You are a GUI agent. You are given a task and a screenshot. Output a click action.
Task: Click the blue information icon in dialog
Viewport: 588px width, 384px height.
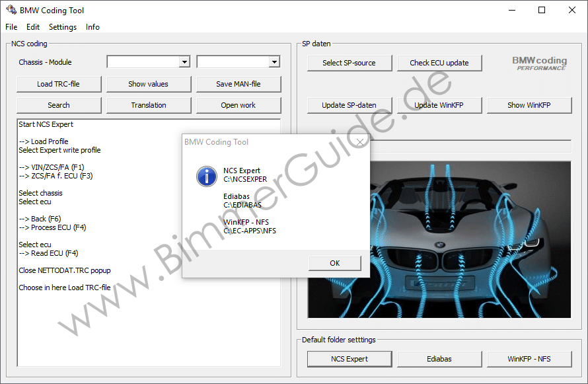tap(207, 176)
